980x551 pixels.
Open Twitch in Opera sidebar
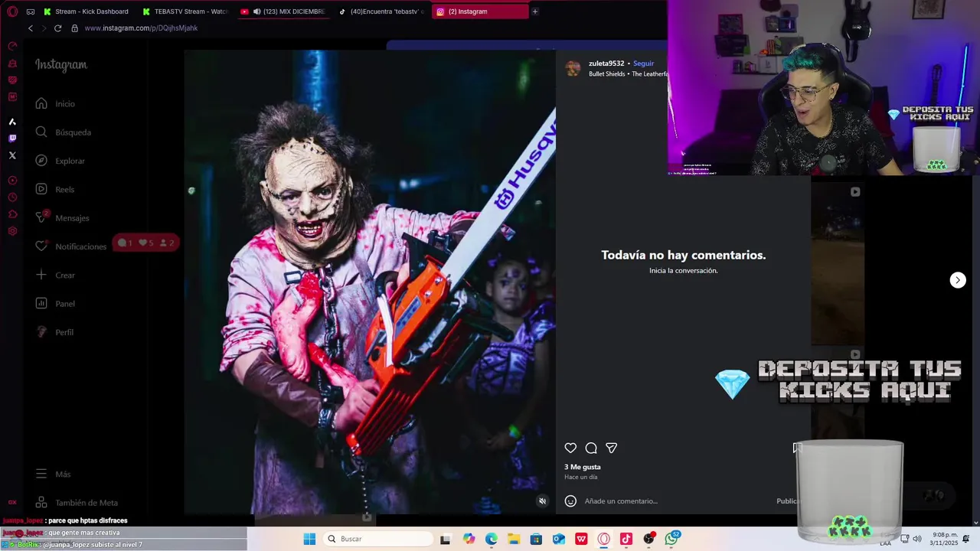[x=12, y=139]
